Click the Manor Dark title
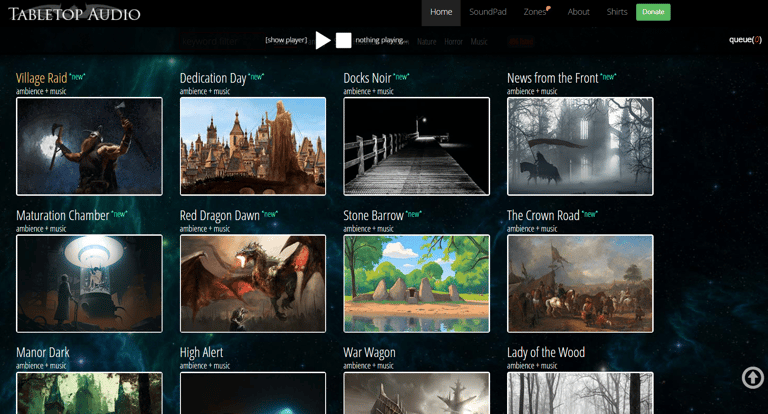The height and width of the screenshot is (414, 768). [x=43, y=353]
